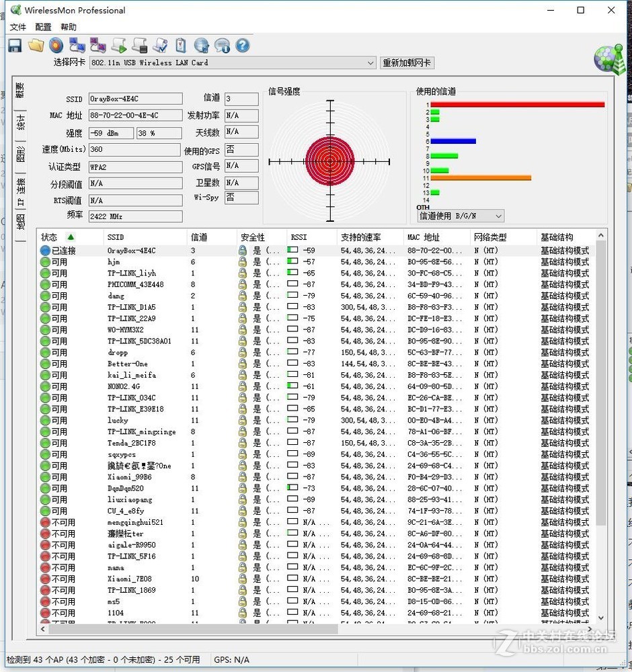
Task: Click the globe toolbar icon
Action: [x=201, y=45]
